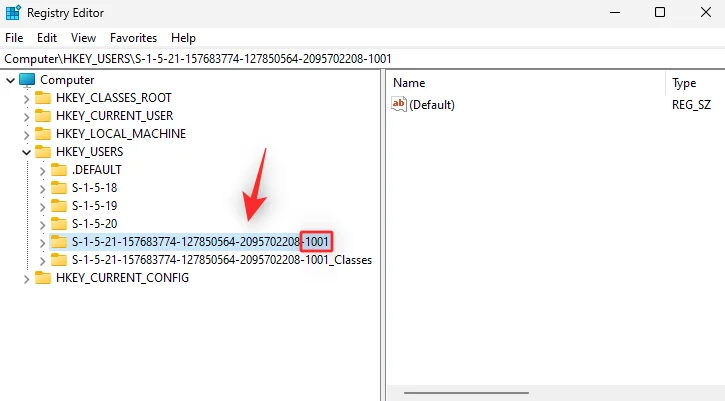Click the (Default) string value icon
725x401 pixels.
click(x=399, y=104)
